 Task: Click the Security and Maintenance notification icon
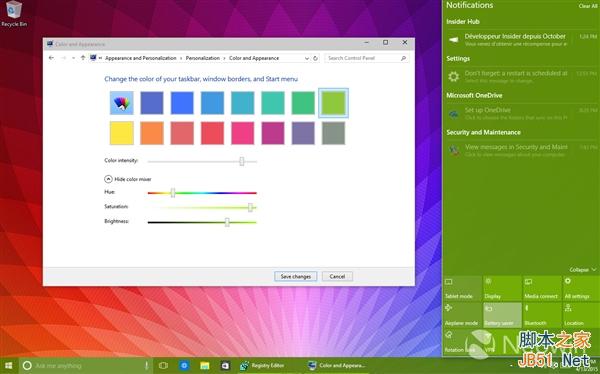(454, 150)
